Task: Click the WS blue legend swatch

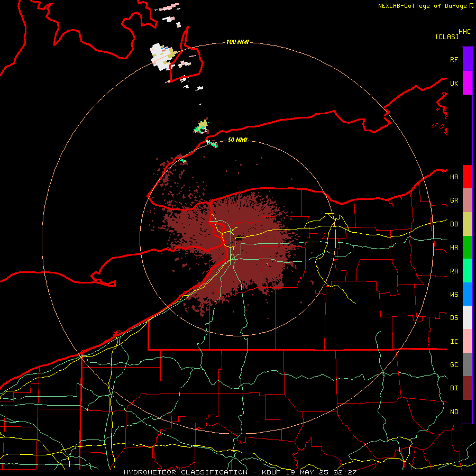Action: [x=467, y=294]
